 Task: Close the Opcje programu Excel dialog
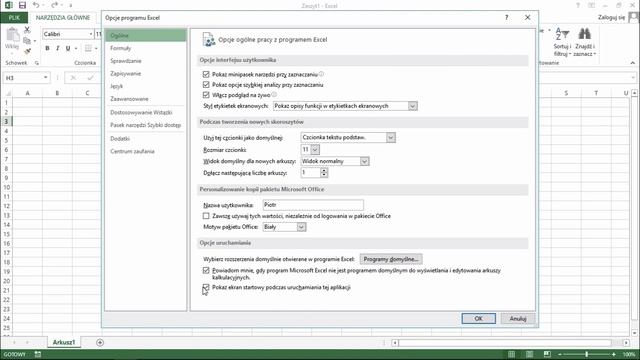(527, 18)
